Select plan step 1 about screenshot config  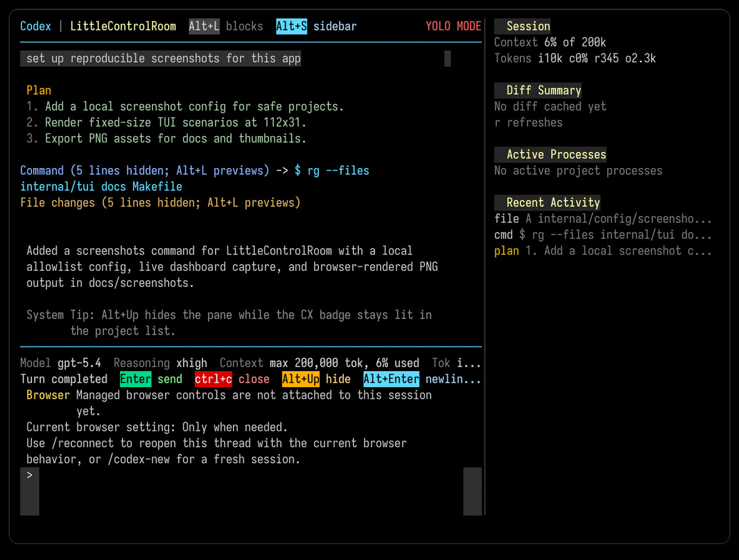(185, 106)
